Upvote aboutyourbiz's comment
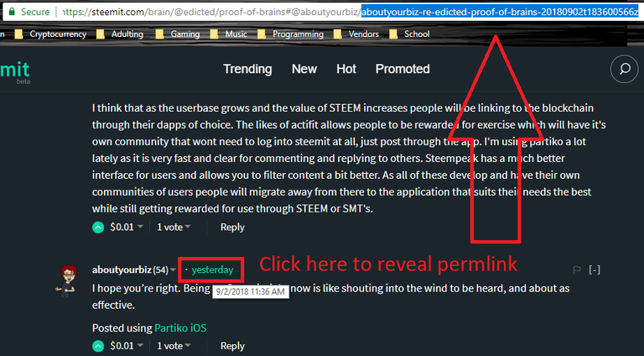The width and height of the screenshot is (644, 356). click(98, 346)
